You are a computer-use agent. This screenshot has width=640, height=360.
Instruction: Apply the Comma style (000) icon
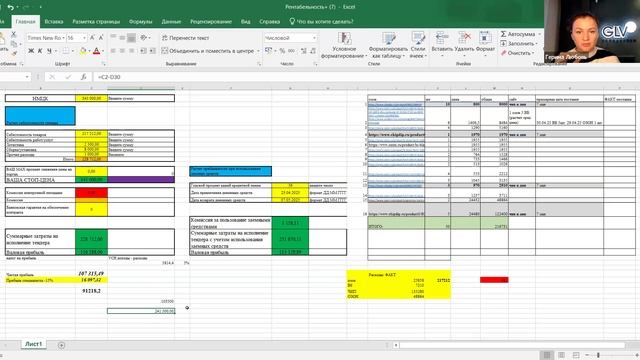(x=291, y=51)
